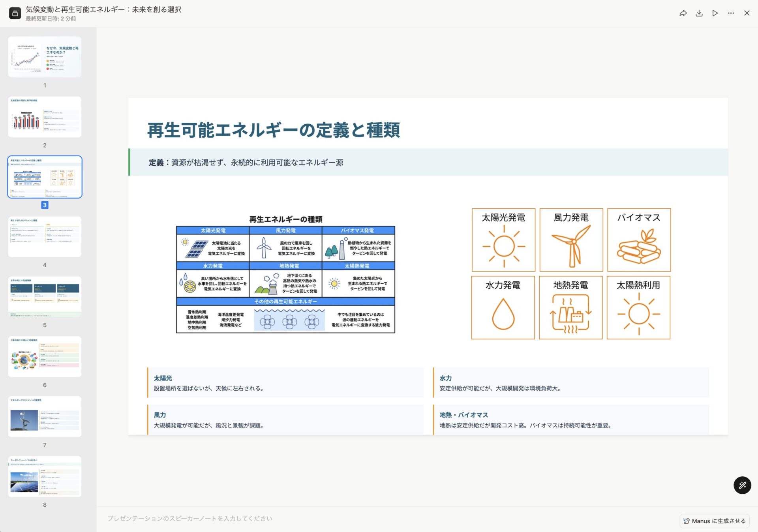The image size is (758, 532).
Task: Share the presentation via the share icon
Action: tap(683, 13)
